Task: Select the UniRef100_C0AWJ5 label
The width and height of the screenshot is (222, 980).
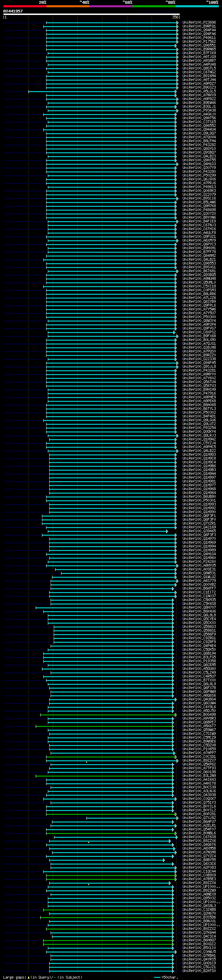Action: [x=199, y=951]
